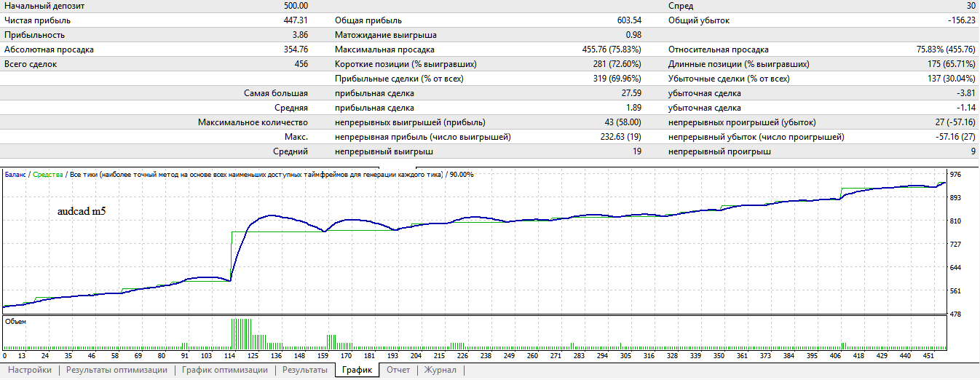Click the Начальный депозит value 500.00
The image size is (980, 380).
coord(296,6)
